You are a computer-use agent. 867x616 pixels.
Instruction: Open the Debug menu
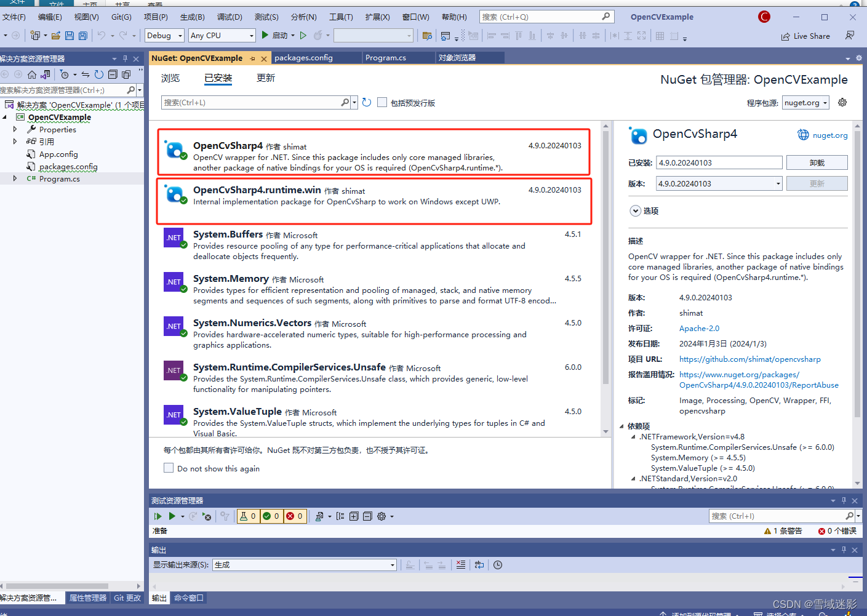(230, 17)
